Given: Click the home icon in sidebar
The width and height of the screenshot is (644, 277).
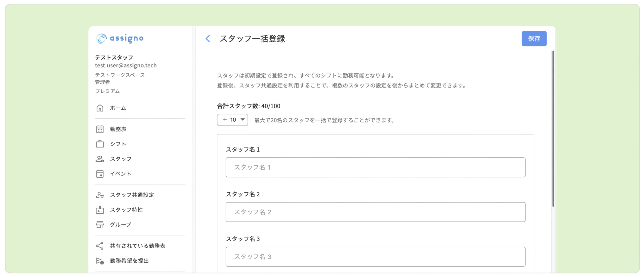Looking at the screenshot, I should 100,108.
